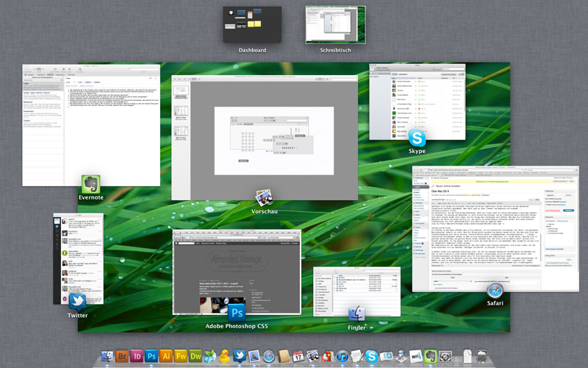Open Cyberduck yellow duck Dock icon

[x=225, y=356]
